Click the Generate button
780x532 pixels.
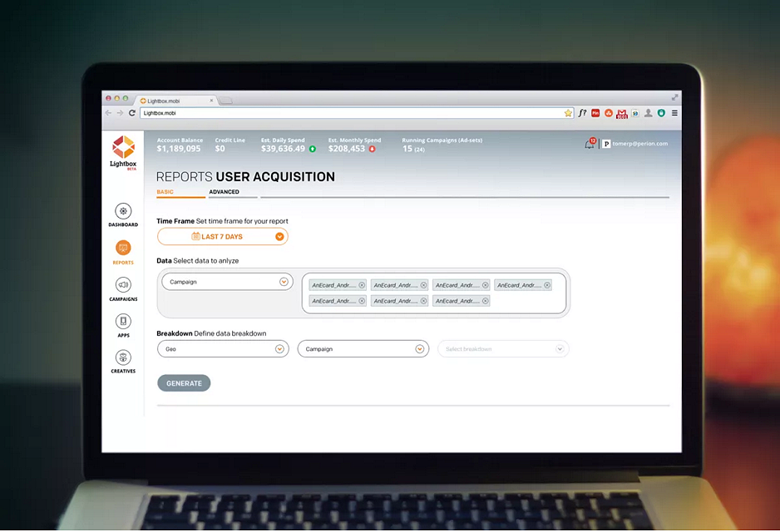click(x=184, y=383)
